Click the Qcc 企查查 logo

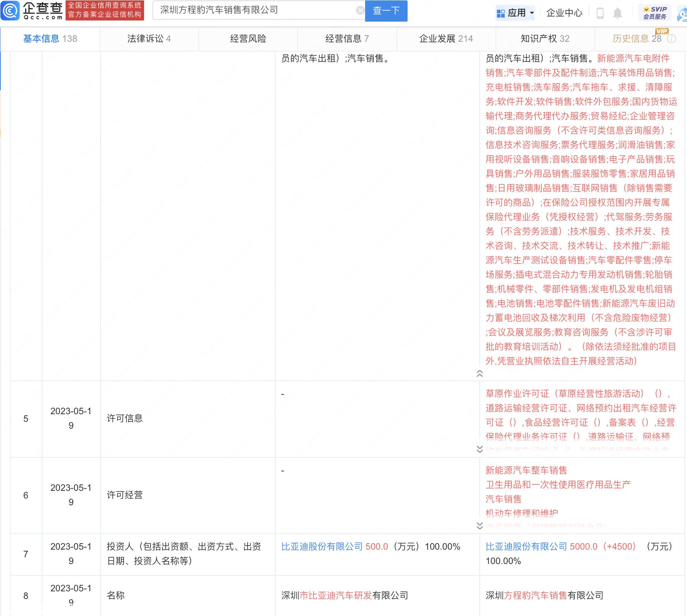click(x=32, y=11)
